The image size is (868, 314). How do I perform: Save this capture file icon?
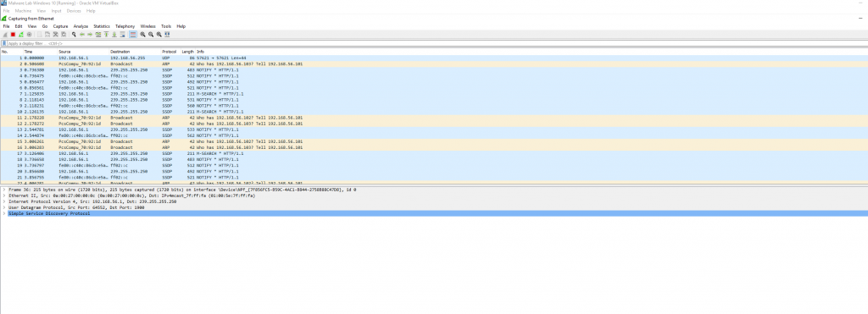[x=47, y=34]
